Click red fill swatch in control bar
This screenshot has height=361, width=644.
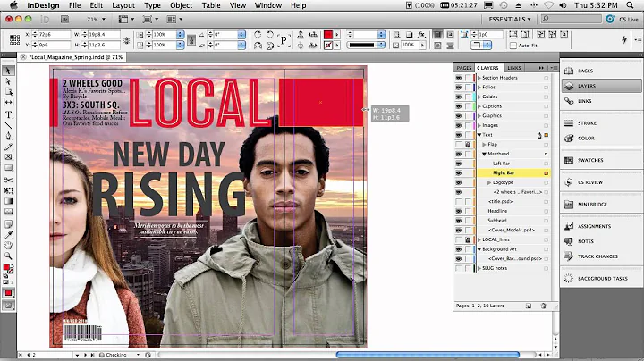(x=327, y=35)
